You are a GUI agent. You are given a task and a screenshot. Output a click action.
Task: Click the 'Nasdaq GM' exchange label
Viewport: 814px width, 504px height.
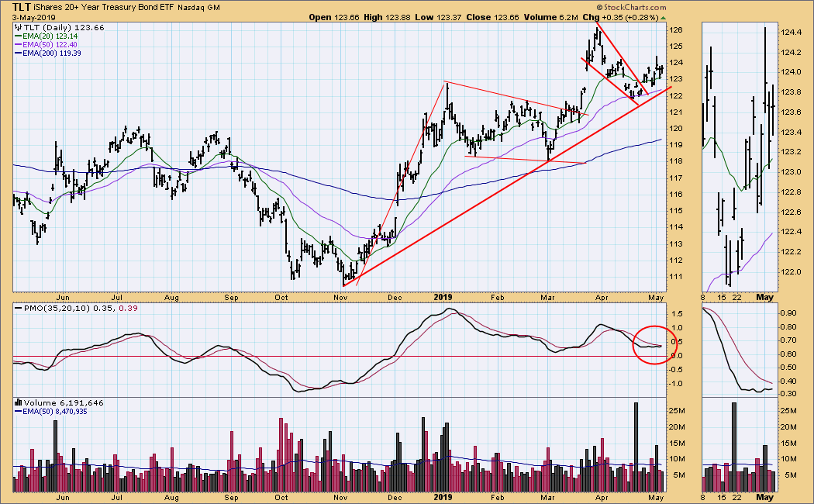pos(198,8)
